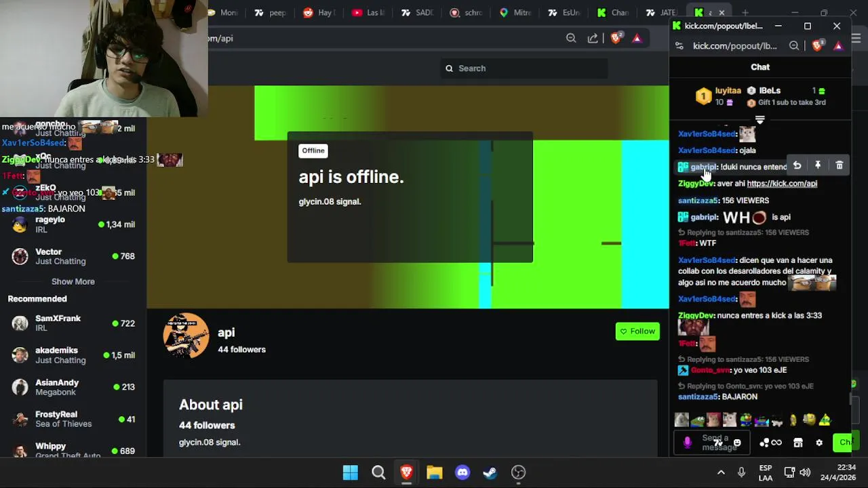Image resolution: width=868 pixels, height=488 pixels.
Task: Open Brave Rewards icon in popout window
Action: pos(839,45)
